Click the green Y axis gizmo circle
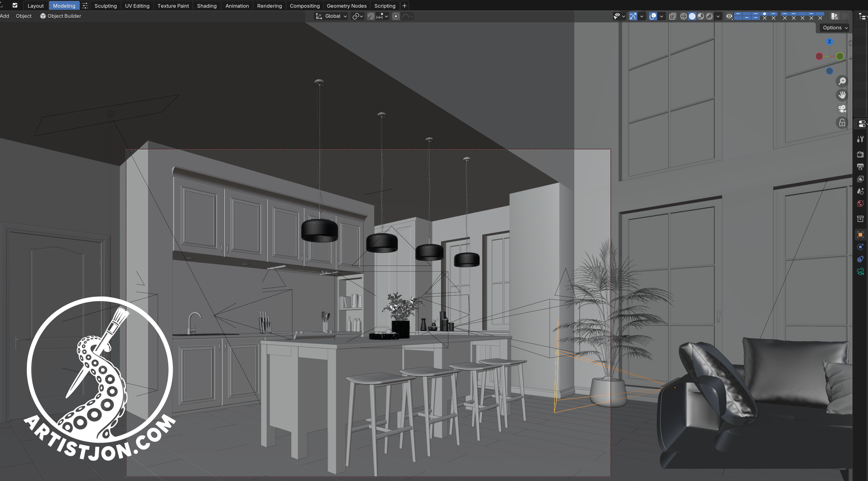Viewport: 868px width, 481px height. pyautogui.click(x=840, y=56)
